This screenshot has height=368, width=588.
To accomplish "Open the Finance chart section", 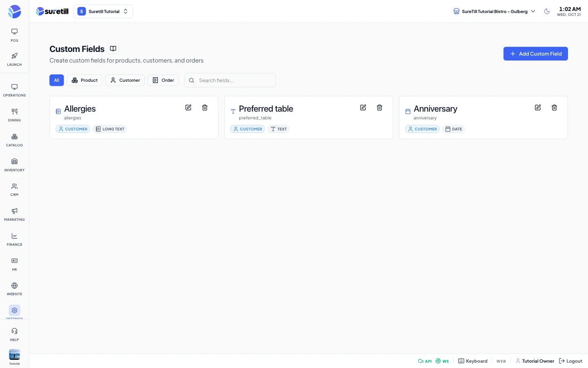I will coord(14,240).
